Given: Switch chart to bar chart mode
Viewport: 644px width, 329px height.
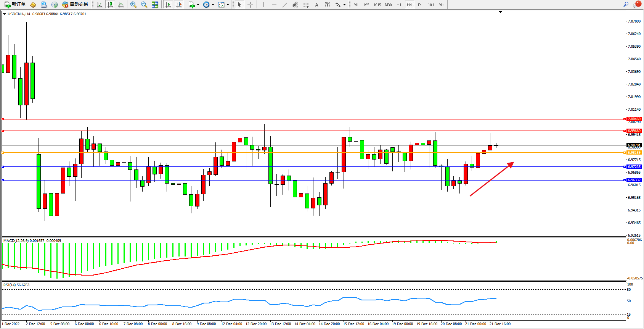Looking at the screenshot, I should pos(100,5).
